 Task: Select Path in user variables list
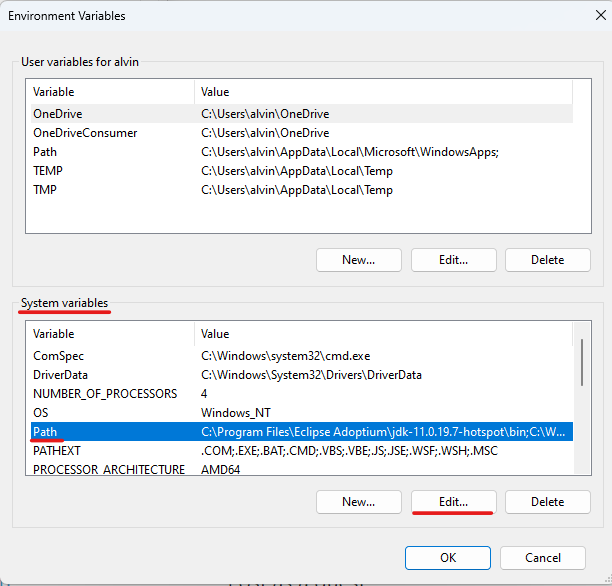click(x=45, y=152)
